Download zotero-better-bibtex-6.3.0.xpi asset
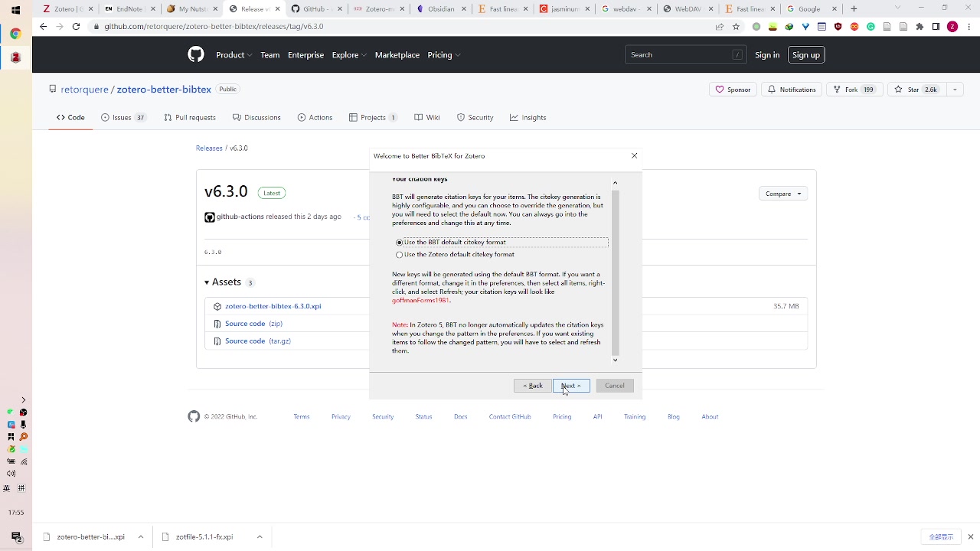Viewport: 980px width, 551px height. tap(273, 306)
